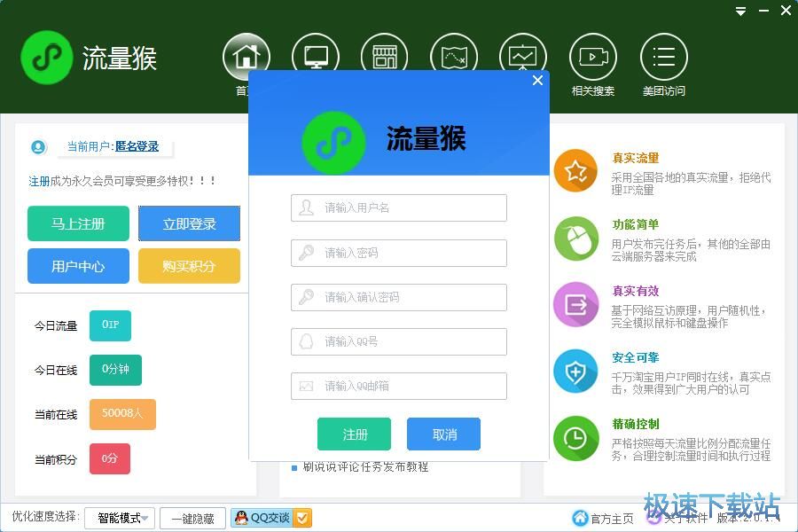Click the 注册 link in membership text
The height and width of the screenshot is (532, 798).
[39, 181]
